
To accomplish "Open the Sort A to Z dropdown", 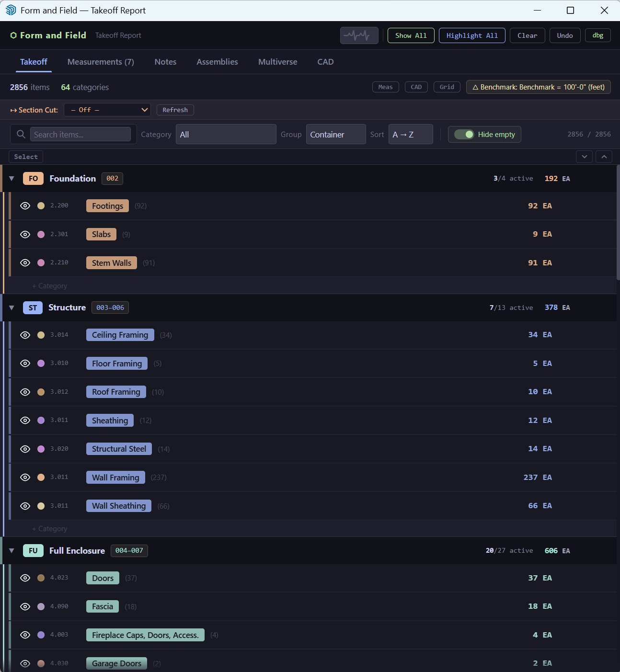I will click(411, 134).
